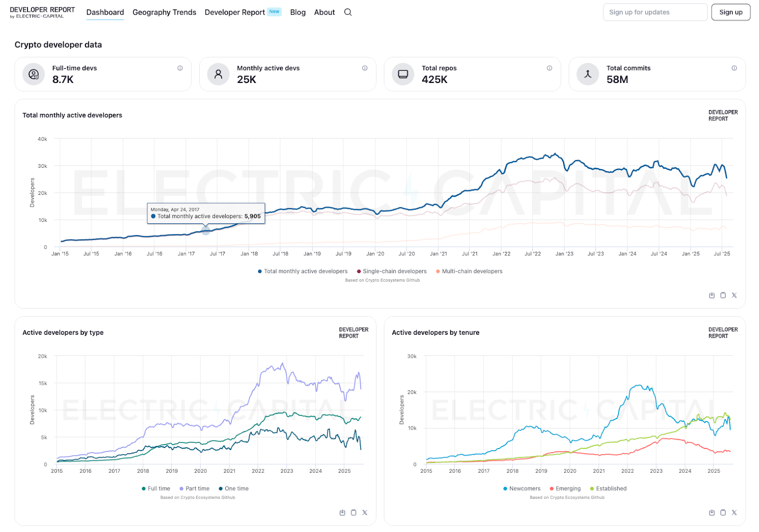Screen dimensions: 759x532
Task: Click info icon on Monthly active devs card
Action: (364, 68)
